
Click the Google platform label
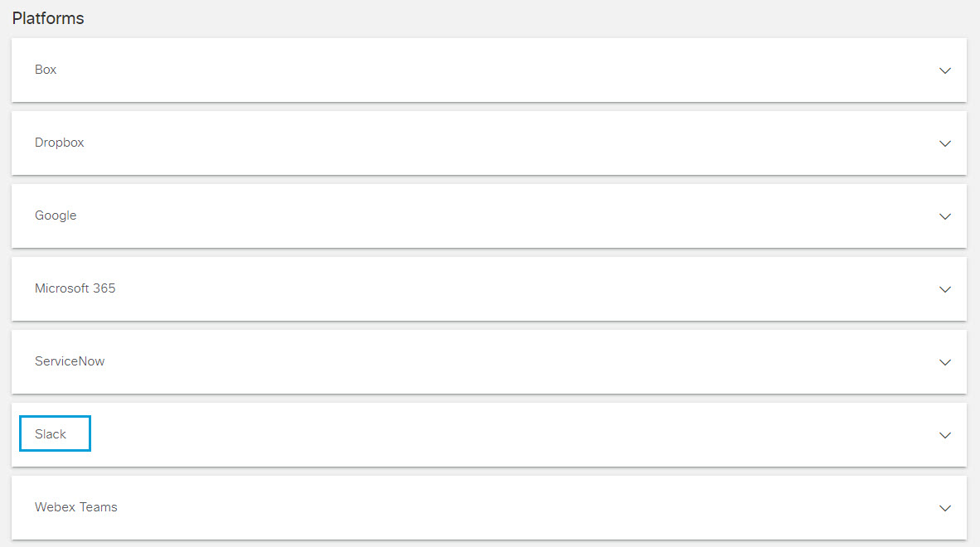56,215
